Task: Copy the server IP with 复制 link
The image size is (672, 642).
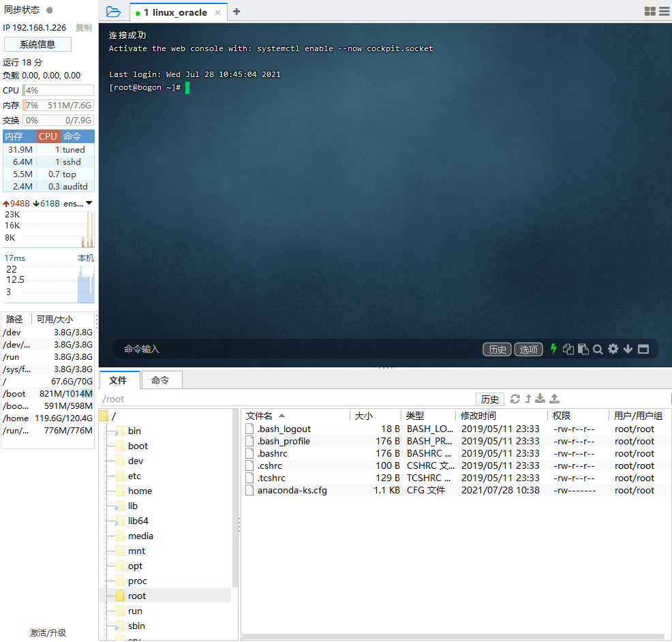Action: tap(83, 28)
